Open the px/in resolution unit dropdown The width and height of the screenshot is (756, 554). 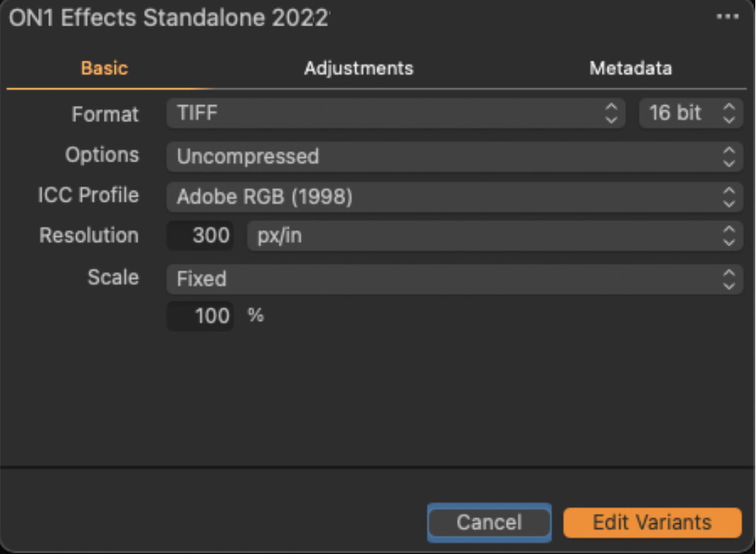494,236
